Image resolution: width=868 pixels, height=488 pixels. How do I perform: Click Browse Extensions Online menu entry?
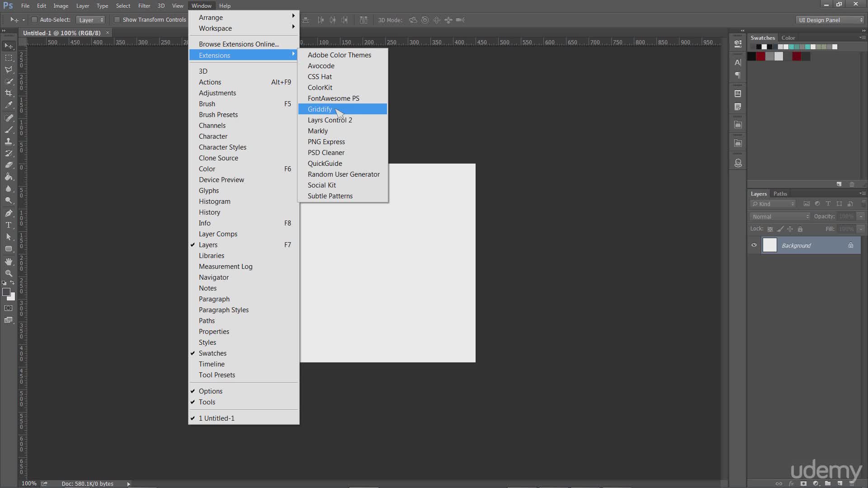click(x=244, y=44)
